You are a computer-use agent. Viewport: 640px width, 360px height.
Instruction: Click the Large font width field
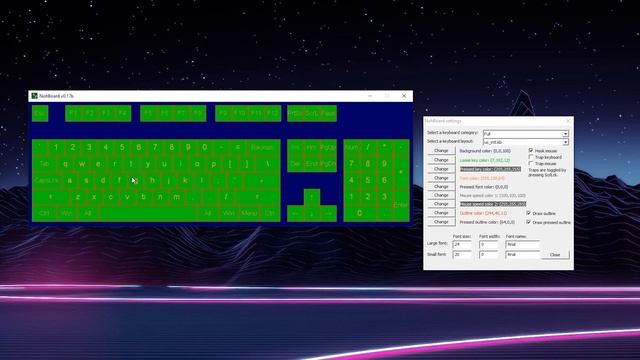[489, 244]
